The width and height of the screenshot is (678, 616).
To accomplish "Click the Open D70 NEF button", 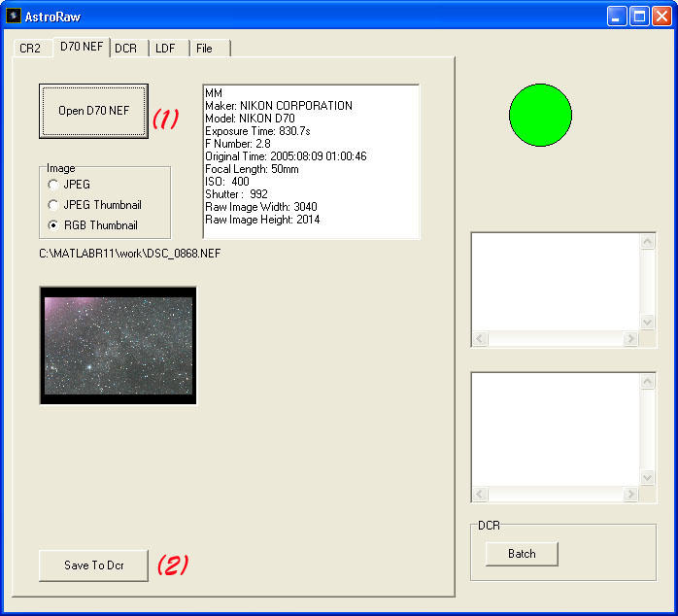I will click(94, 111).
